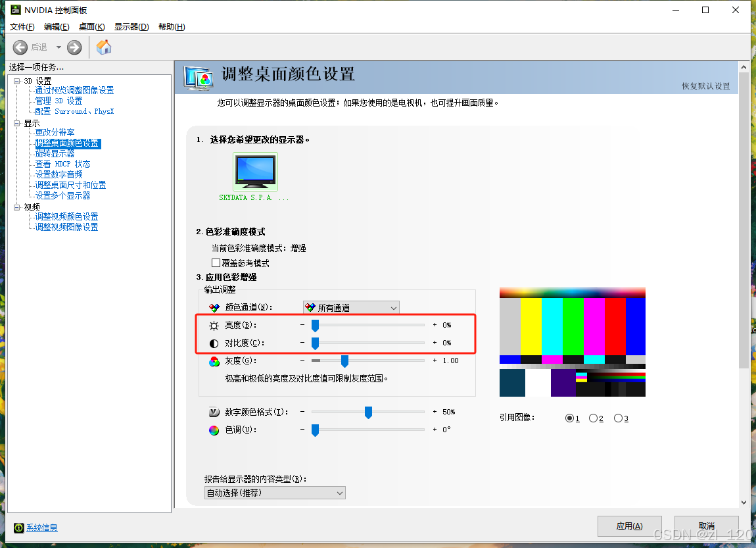This screenshot has width=756, height=548.
Task: Enable the 覆盖参考模式 checkbox
Action: coord(216,263)
